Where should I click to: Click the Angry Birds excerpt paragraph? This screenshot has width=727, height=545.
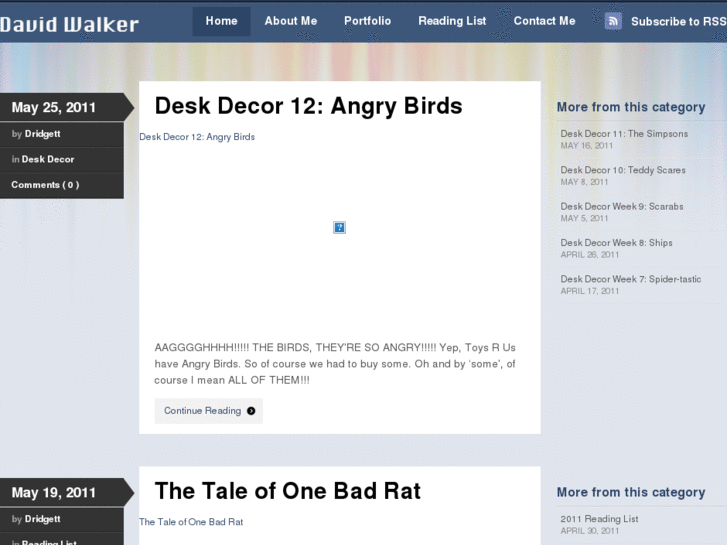click(335, 364)
